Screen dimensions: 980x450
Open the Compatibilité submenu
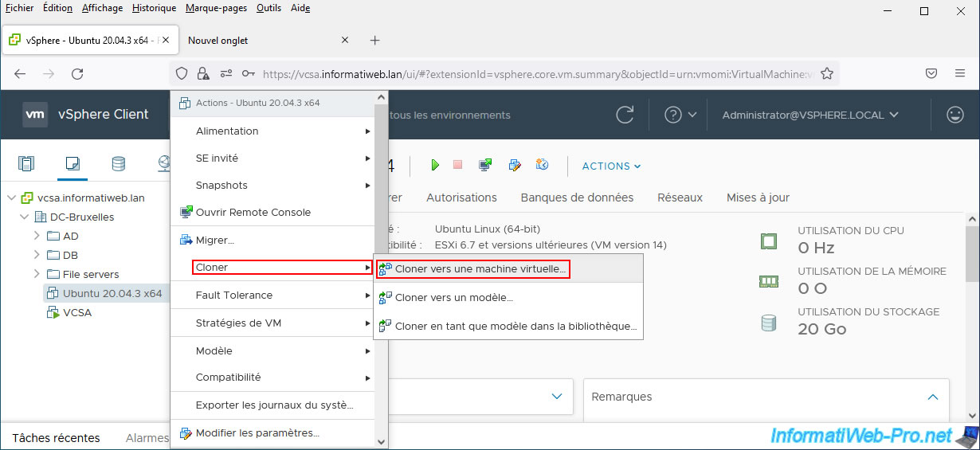273,377
